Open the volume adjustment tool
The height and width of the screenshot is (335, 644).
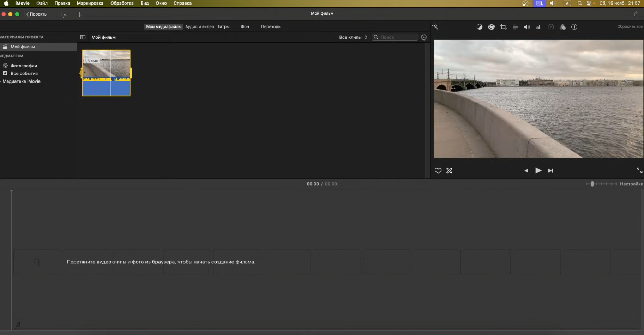[x=527, y=27]
